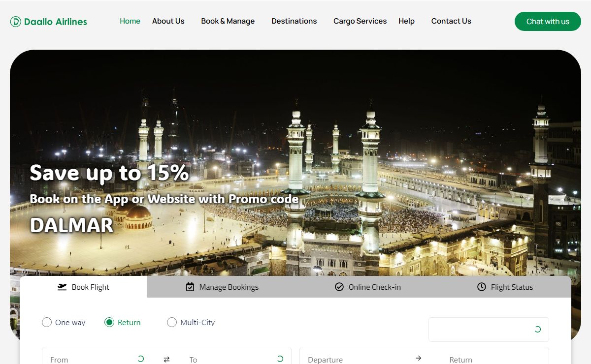
Task: Select the Multi-City radio button
Action: point(172,322)
